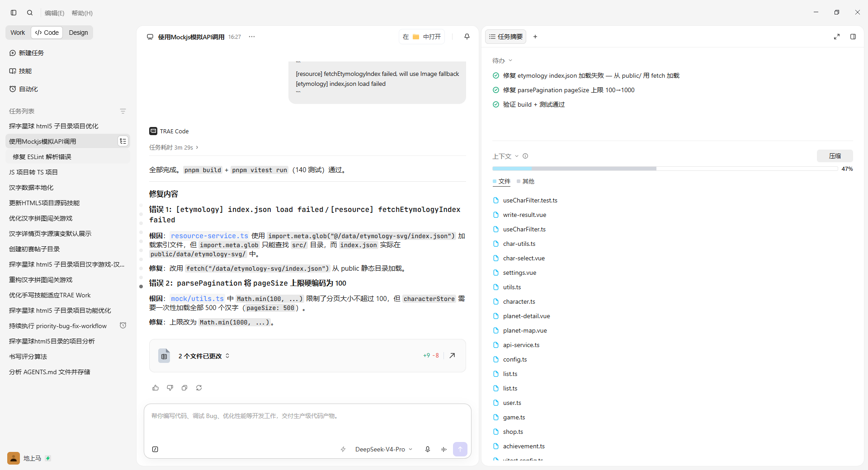
Task: Toggle the check for 修复 parsePagination todo
Action: pos(496,90)
